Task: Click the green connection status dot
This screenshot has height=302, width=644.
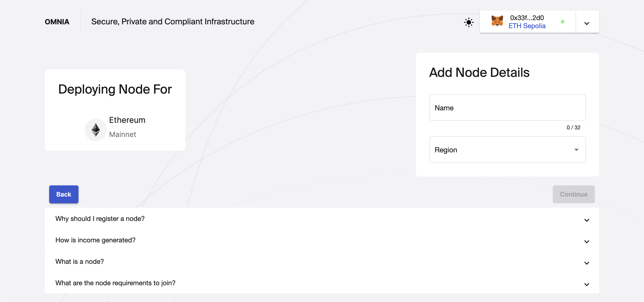Action: tap(563, 22)
